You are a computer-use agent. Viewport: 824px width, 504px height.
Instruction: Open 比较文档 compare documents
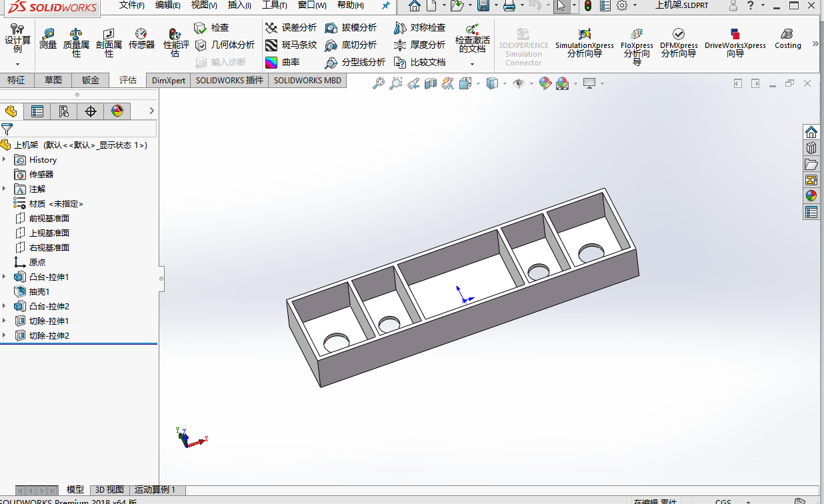click(x=419, y=62)
